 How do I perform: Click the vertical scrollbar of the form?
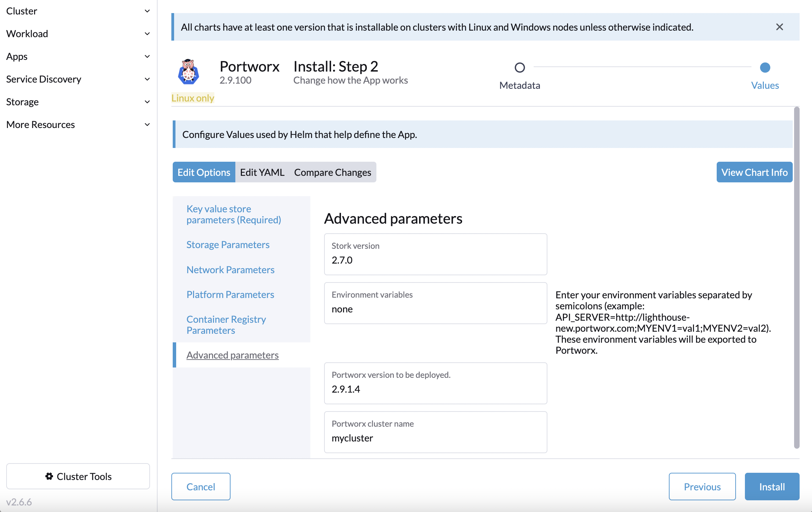point(797,277)
